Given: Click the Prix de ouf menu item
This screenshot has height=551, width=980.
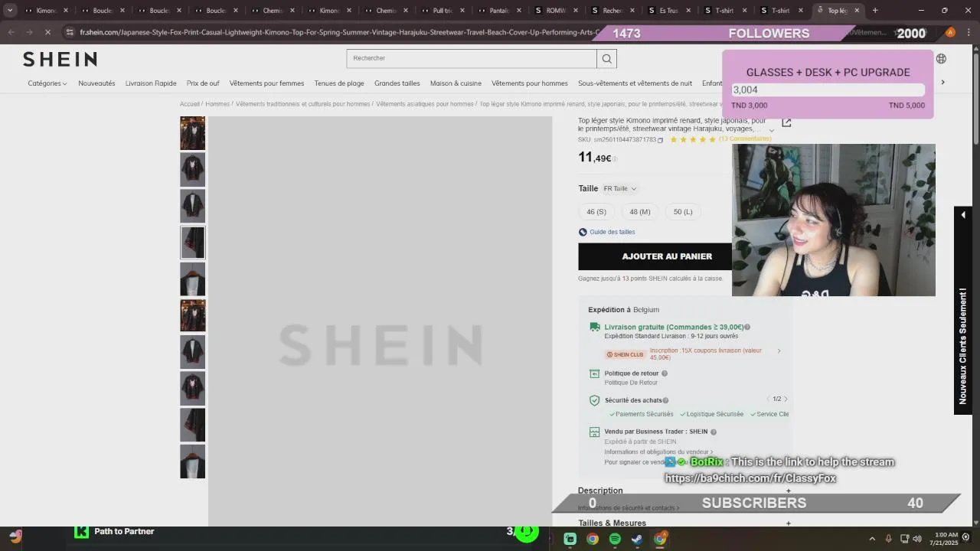Looking at the screenshot, I should (x=203, y=83).
